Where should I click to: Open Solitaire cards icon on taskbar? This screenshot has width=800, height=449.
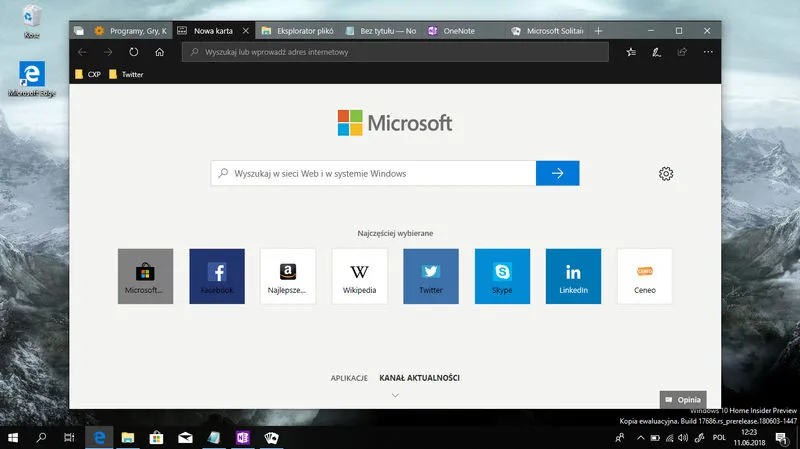click(x=271, y=438)
